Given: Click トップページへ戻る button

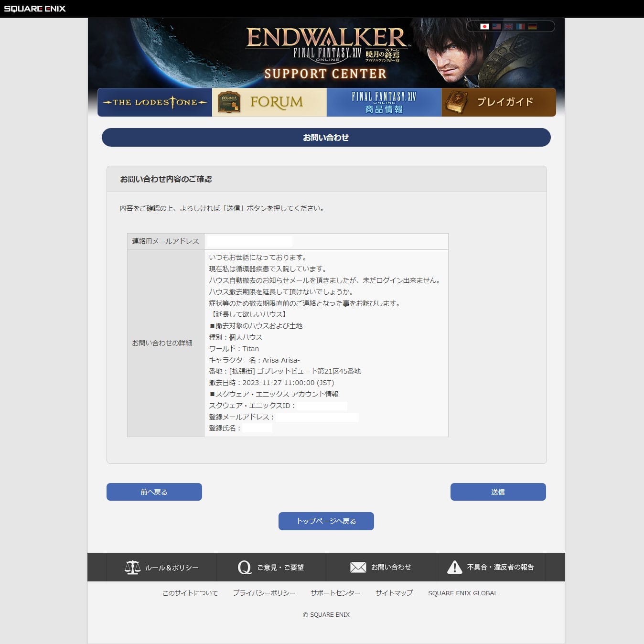Looking at the screenshot, I should (x=326, y=521).
